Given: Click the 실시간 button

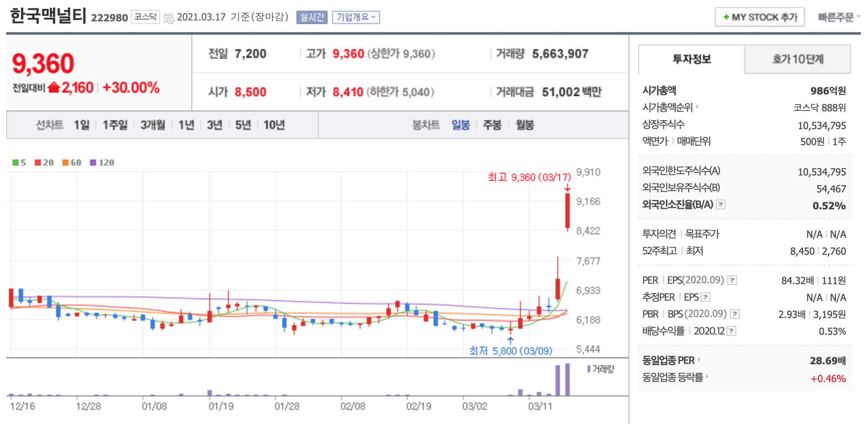Looking at the screenshot, I should 312,17.
